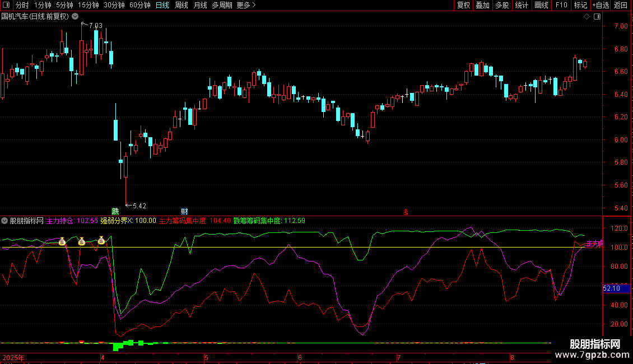Click month 8 on the time axis

pos(513,357)
